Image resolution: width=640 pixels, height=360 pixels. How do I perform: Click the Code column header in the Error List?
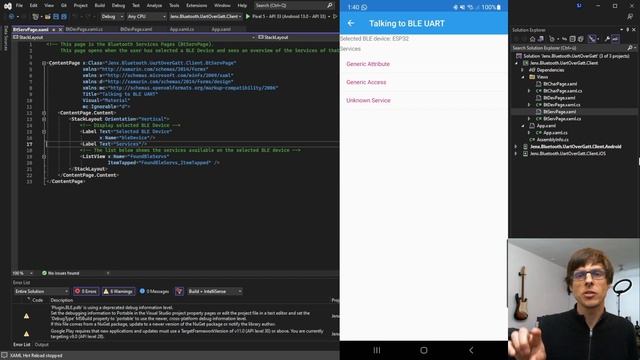(38, 300)
